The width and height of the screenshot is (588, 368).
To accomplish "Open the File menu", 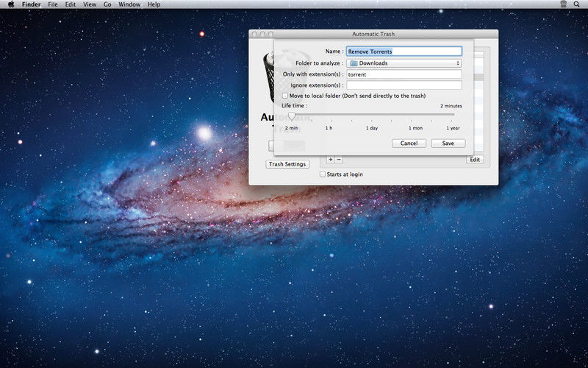I will [53, 4].
